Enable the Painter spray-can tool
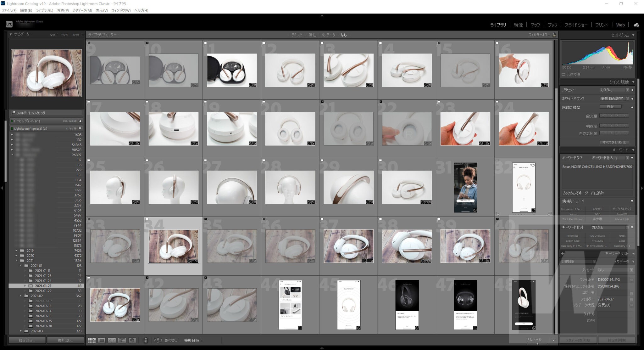Screen dimensions: 644x350 tap(145, 340)
